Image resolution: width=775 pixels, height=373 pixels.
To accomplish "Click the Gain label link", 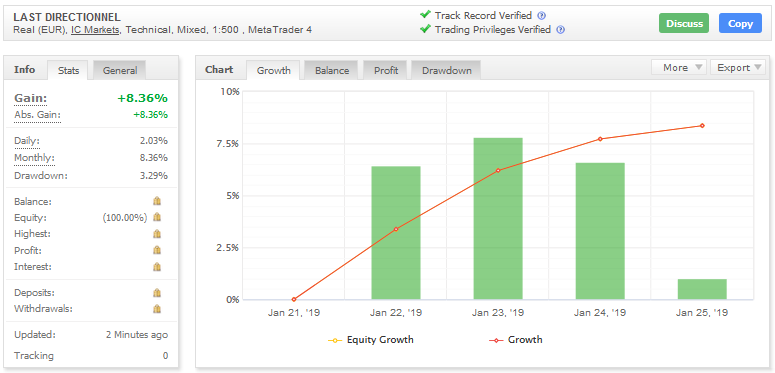I will 31,98.
